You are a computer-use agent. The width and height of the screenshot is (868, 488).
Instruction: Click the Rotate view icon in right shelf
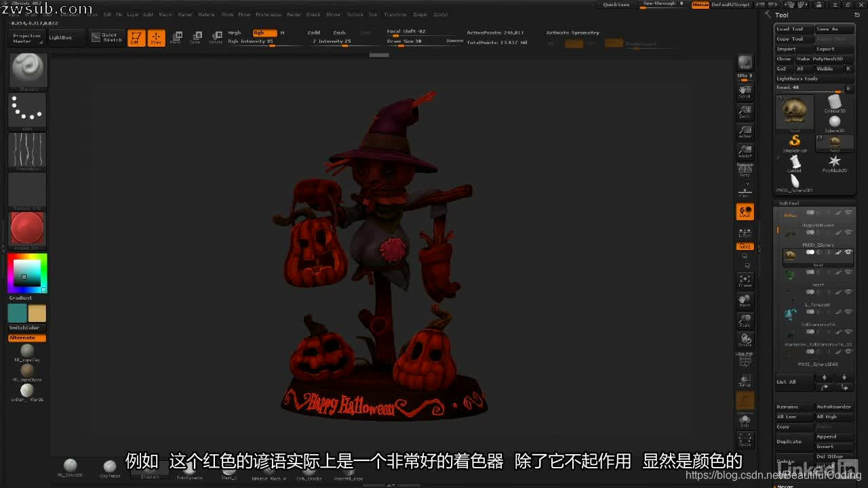click(745, 340)
